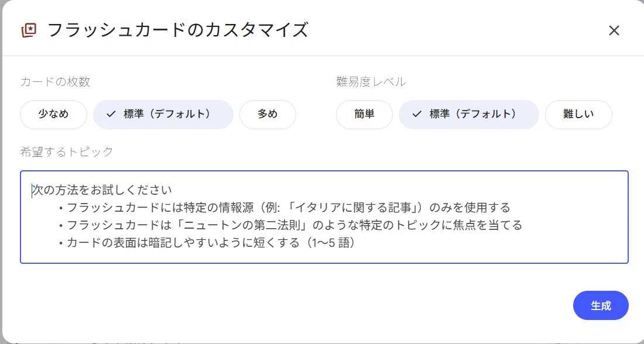Screen dimensions: 644x344
Task: Set difficulty level to 難しい
Action: click(x=578, y=115)
